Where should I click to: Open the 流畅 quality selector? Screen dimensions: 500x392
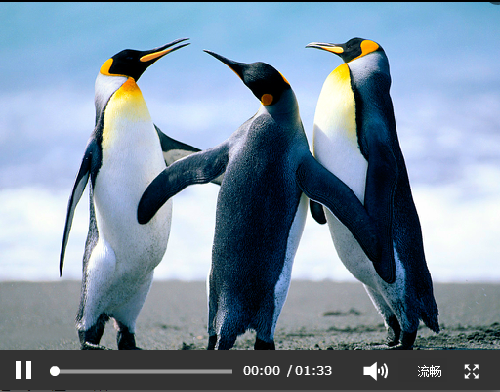pos(429,371)
